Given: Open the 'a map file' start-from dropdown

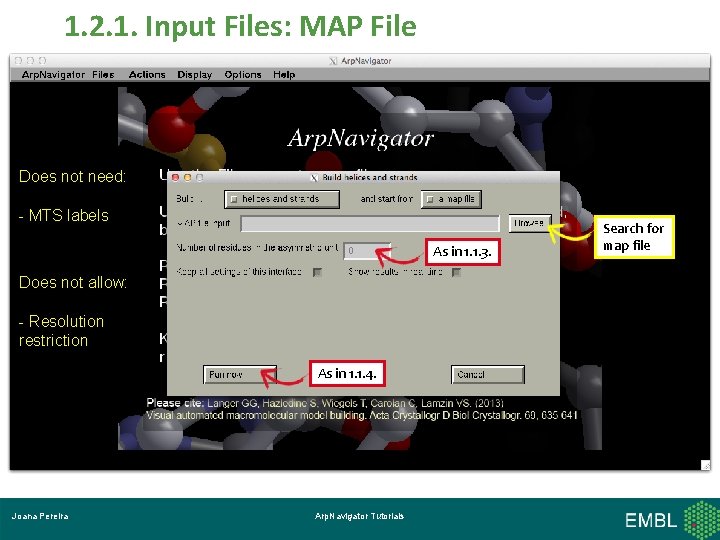Looking at the screenshot, I should [x=451, y=199].
